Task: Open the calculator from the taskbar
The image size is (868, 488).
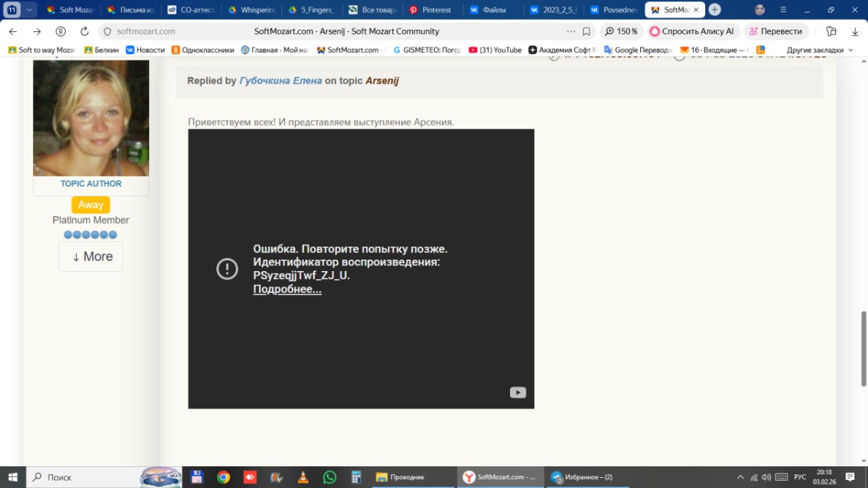Action: pyautogui.click(x=356, y=477)
